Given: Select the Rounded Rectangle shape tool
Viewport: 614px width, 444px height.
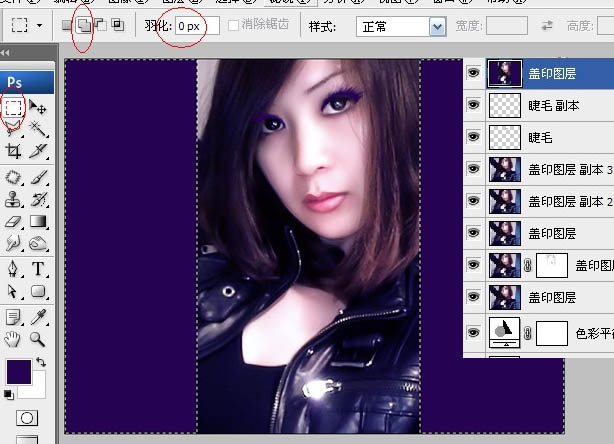Looking at the screenshot, I should click(38, 291).
